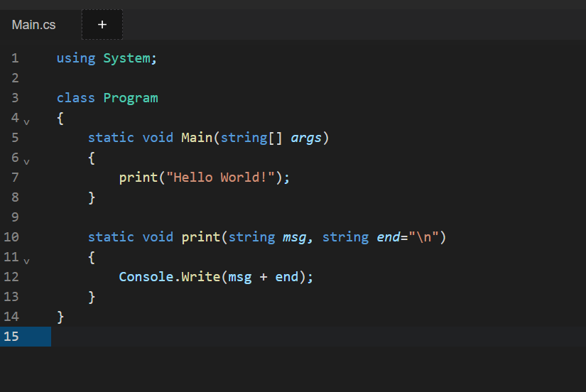Viewport: 586px width, 392px height.
Task: Click the closing brace on line 8
Action: (92, 197)
